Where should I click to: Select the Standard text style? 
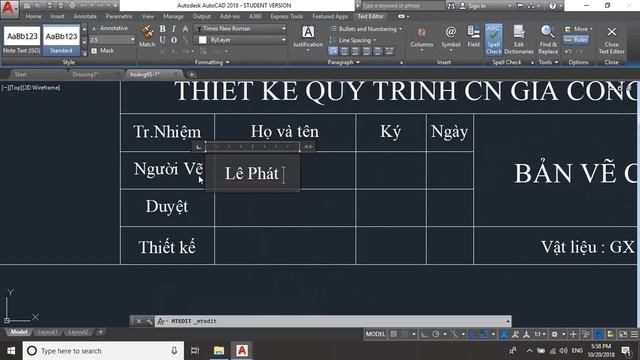pos(61,40)
